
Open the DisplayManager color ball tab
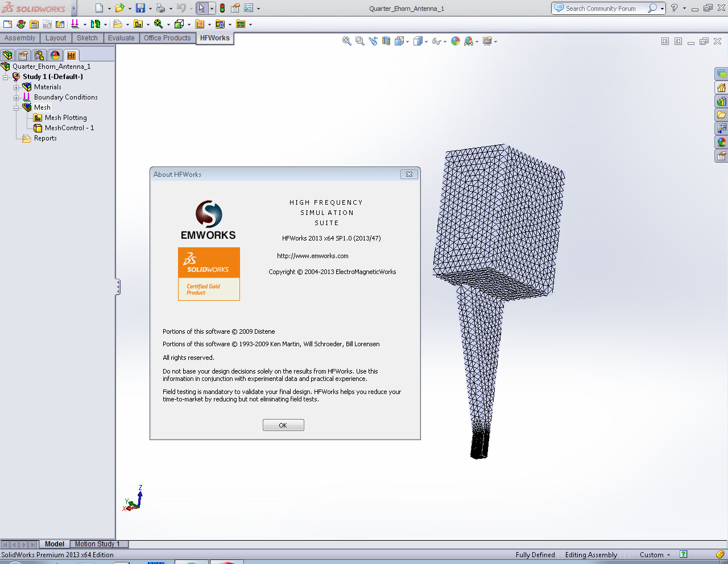tap(55, 55)
